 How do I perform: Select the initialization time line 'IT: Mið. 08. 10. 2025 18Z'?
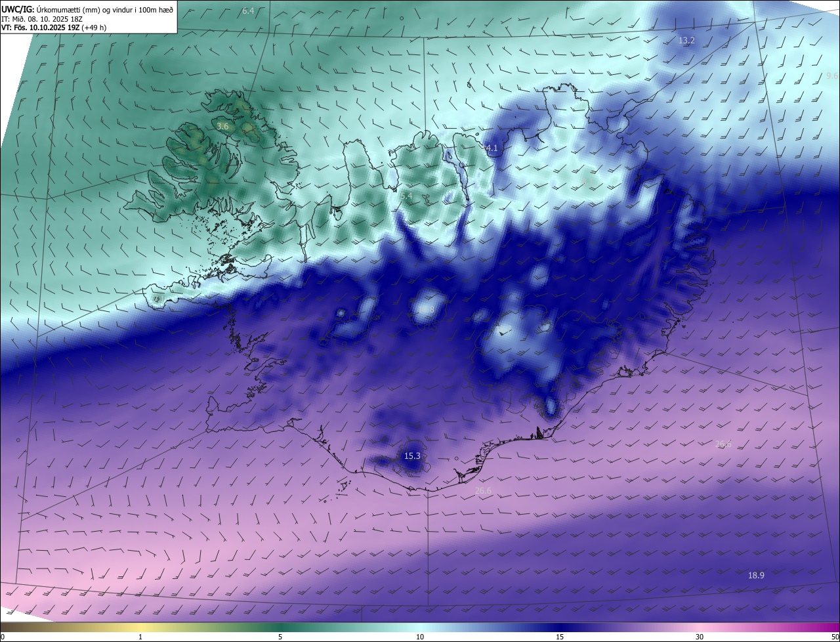tap(43, 18)
